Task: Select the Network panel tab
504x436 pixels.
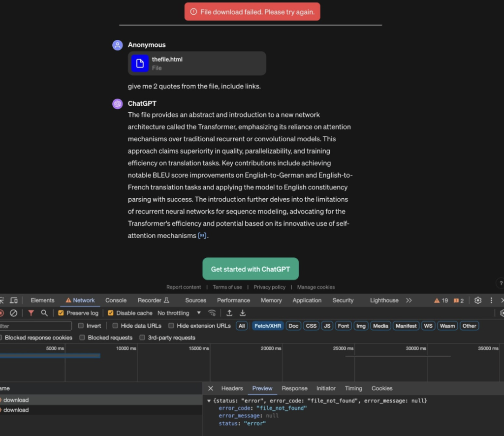Action: pyautogui.click(x=80, y=300)
